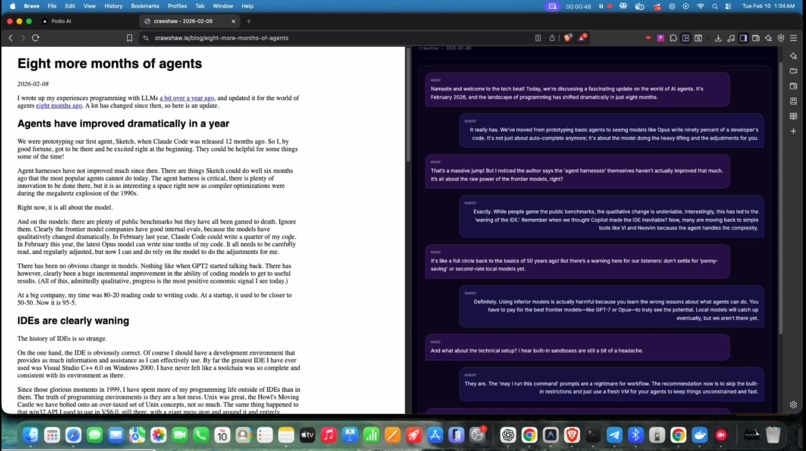Click the transcript panel scrollbar

[780, 197]
